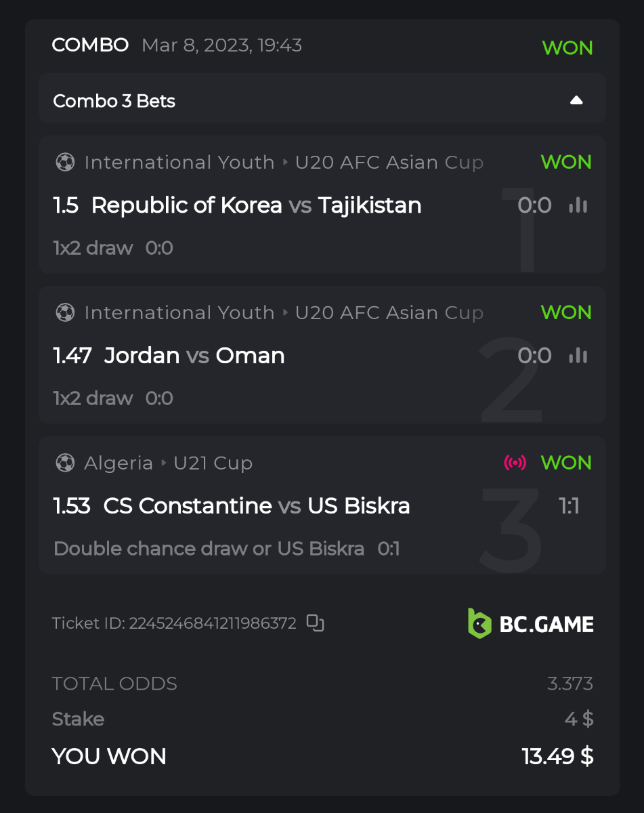
Task: Collapse the Combo 3 Bets section
Action: (576, 101)
